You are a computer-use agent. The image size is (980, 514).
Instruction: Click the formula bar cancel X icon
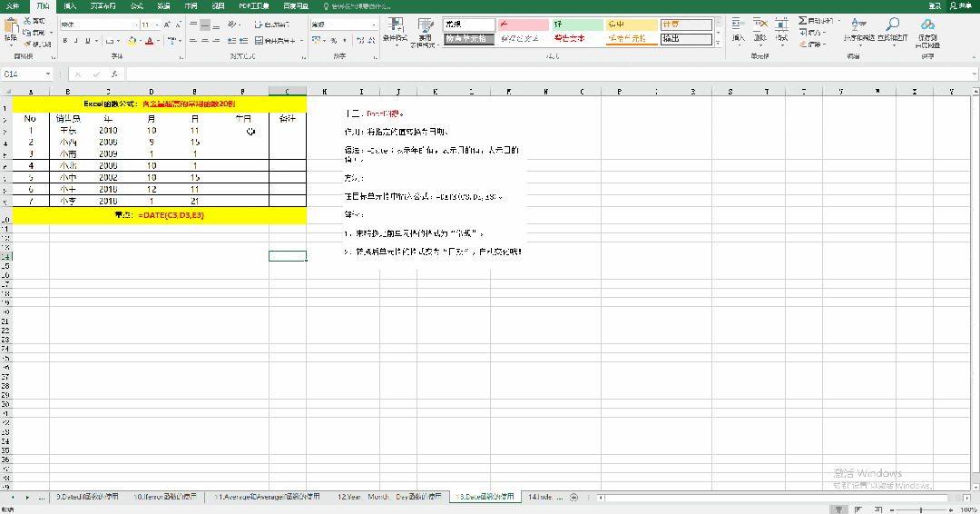click(78, 74)
